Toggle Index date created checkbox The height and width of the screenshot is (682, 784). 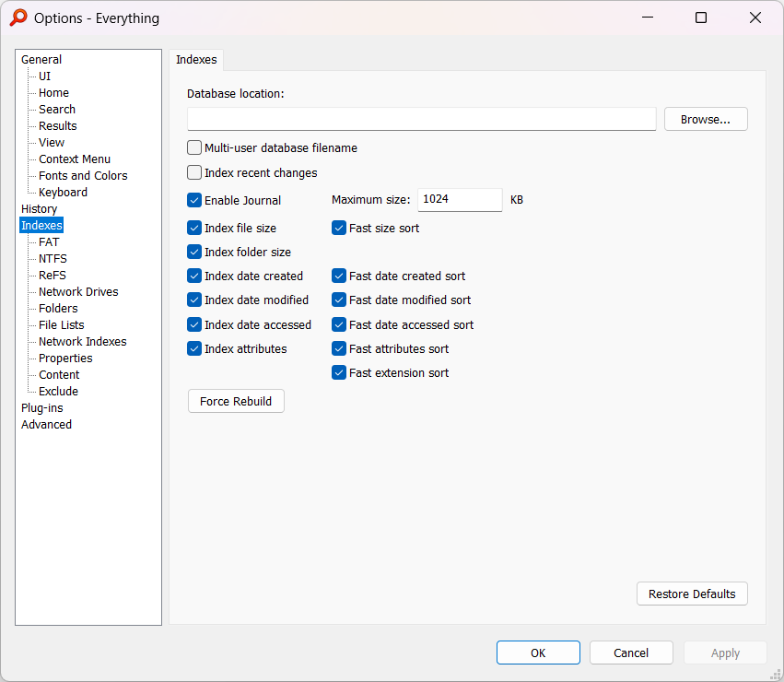[194, 276]
